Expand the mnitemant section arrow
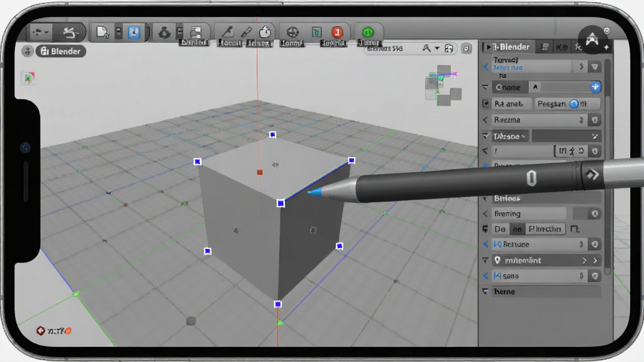Viewport: 644px width, 362px height. pos(486,260)
